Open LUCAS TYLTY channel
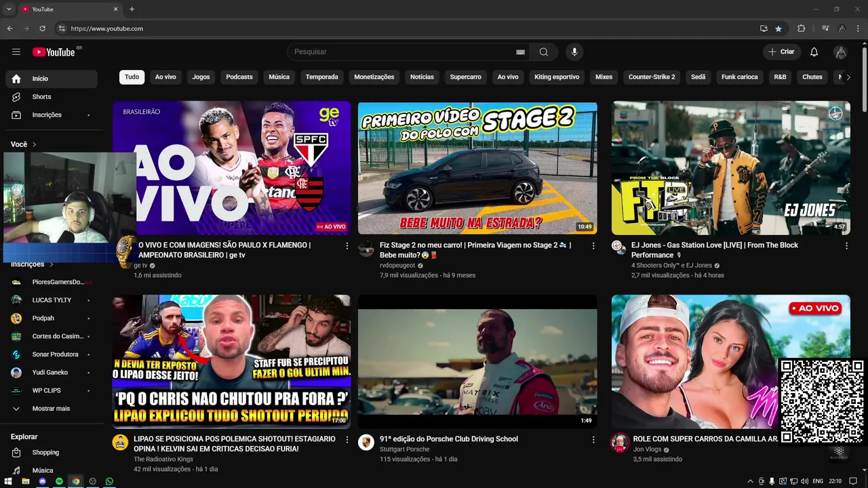Image resolution: width=868 pixels, height=488 pixels. tap(52, 300)
